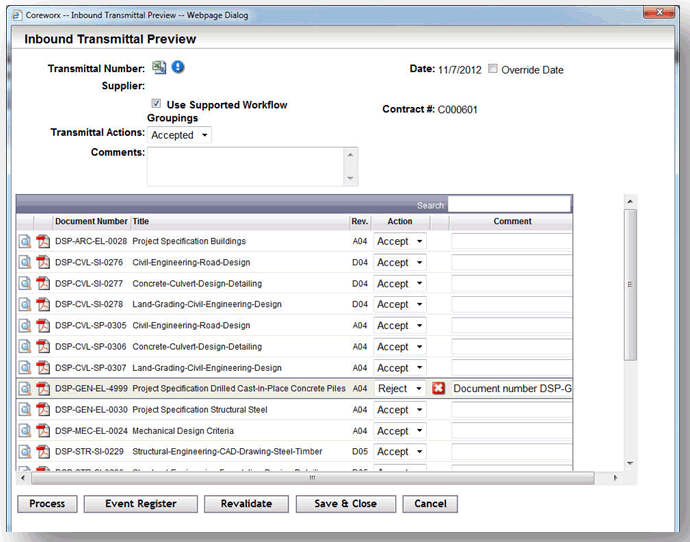Click the scroll-right arrow of horizontal scrollbar
This screenshot has height=542, width=690.
(x=615, y=478)
